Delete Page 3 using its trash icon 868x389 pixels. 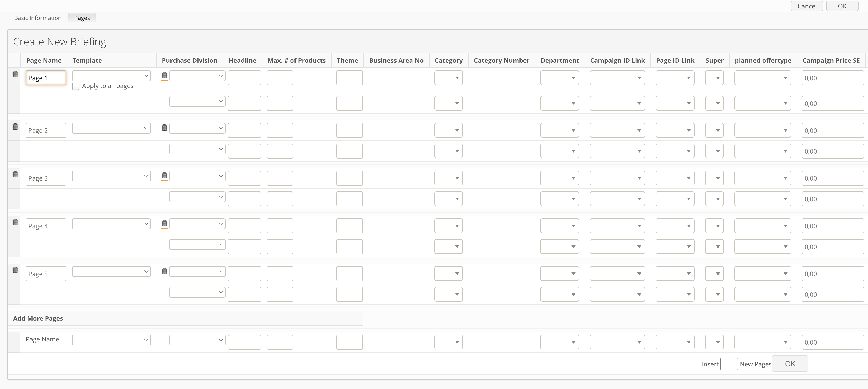pyautogui.click(x=15, y=175)
